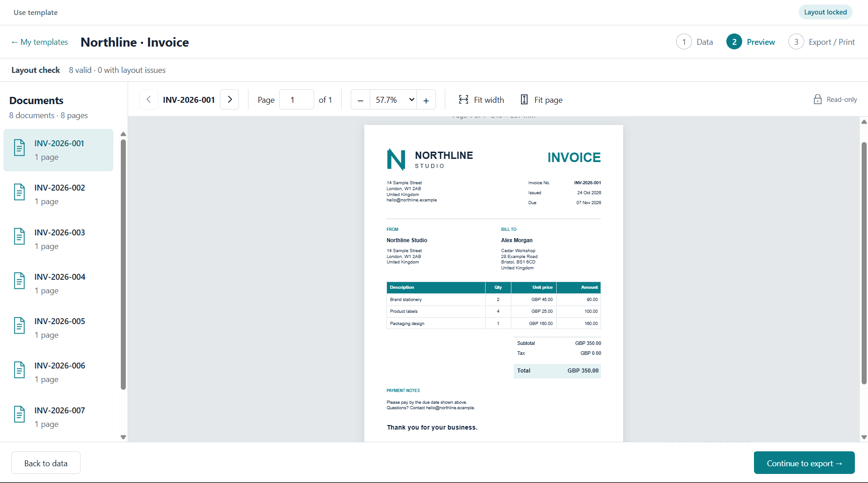Click the page number input field
Screen dimensions: 868x483
pyautogui.click(x=296, y=100)
